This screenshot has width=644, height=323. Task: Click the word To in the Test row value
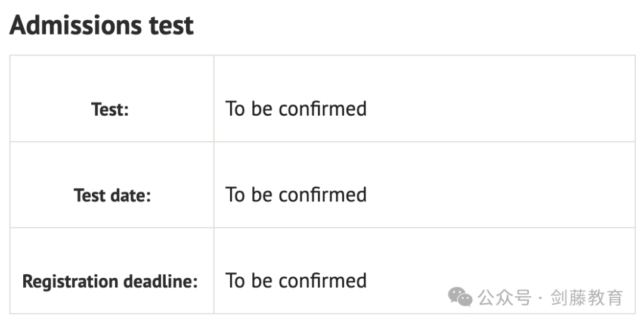coord(236,109)
